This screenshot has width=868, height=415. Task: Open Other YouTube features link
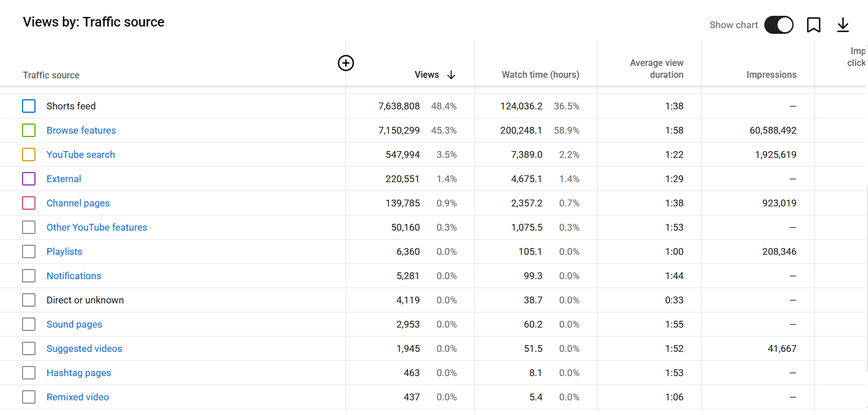(97, 227)
